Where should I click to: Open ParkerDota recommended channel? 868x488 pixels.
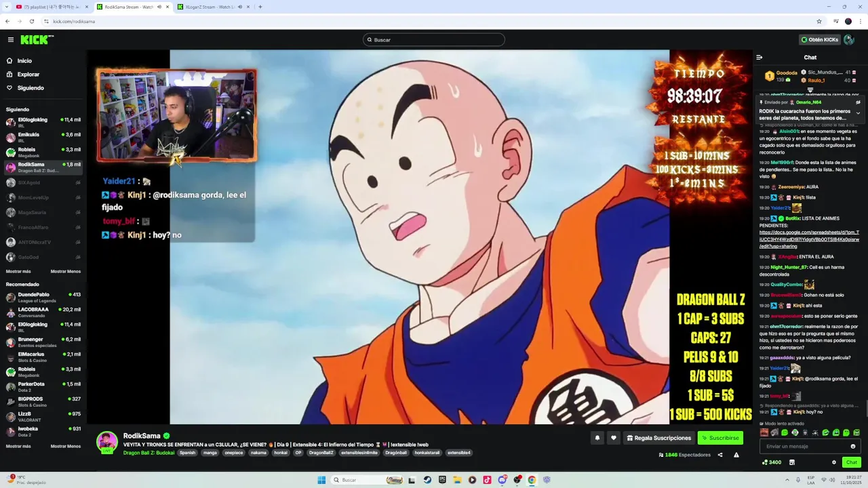pos(43,386)
